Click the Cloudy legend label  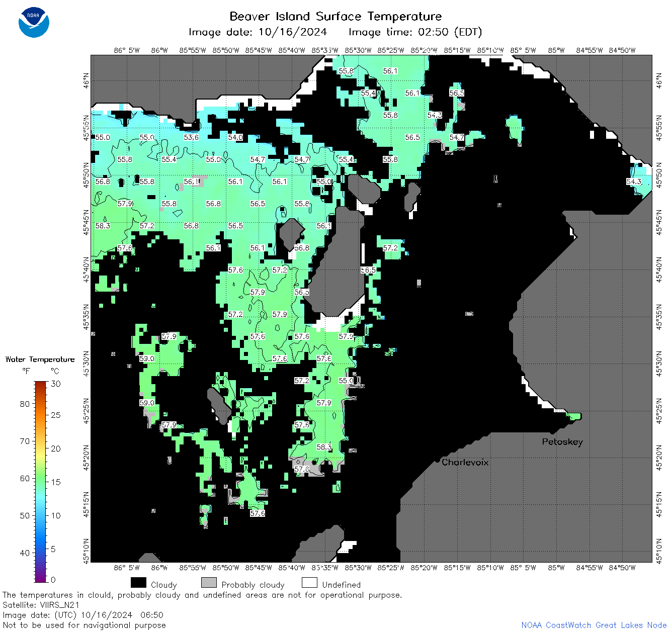(x=164, y=585)
